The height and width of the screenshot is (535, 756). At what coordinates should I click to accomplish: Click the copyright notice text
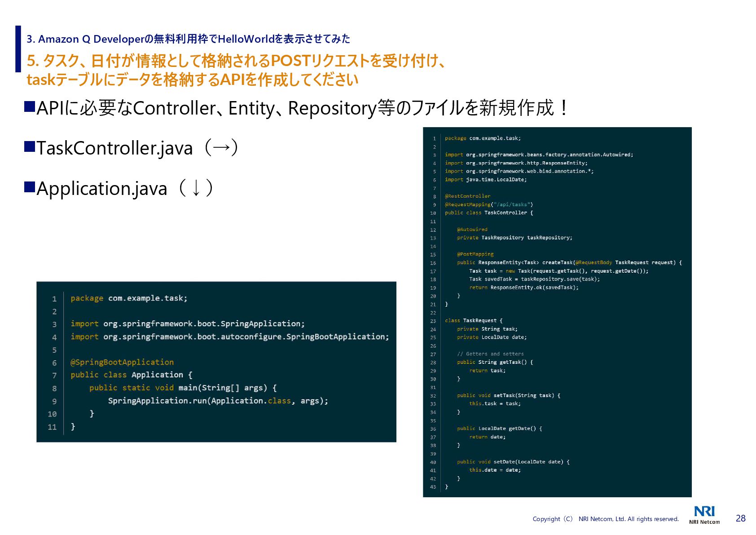pyautogui.click(x=606, y=519)
